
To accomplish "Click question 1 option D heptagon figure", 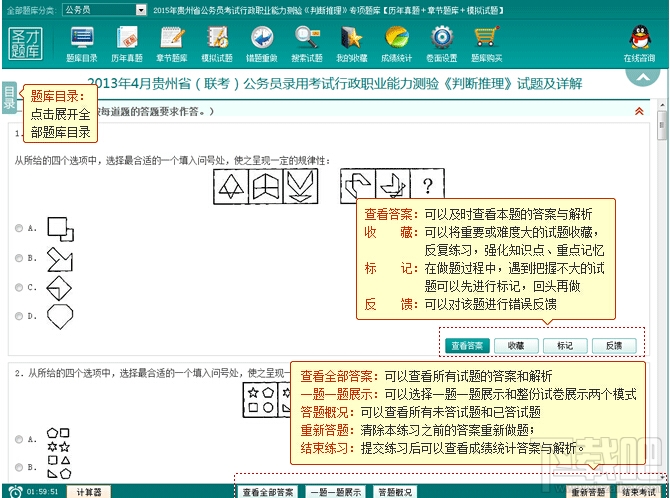I will [60, 316].
